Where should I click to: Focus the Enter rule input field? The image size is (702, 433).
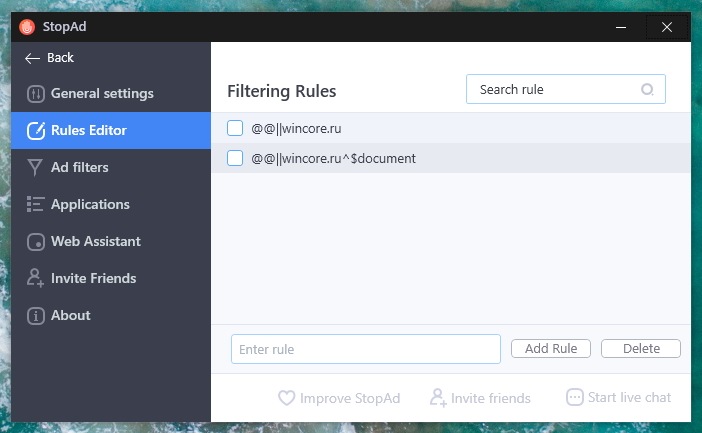(366, 349)
